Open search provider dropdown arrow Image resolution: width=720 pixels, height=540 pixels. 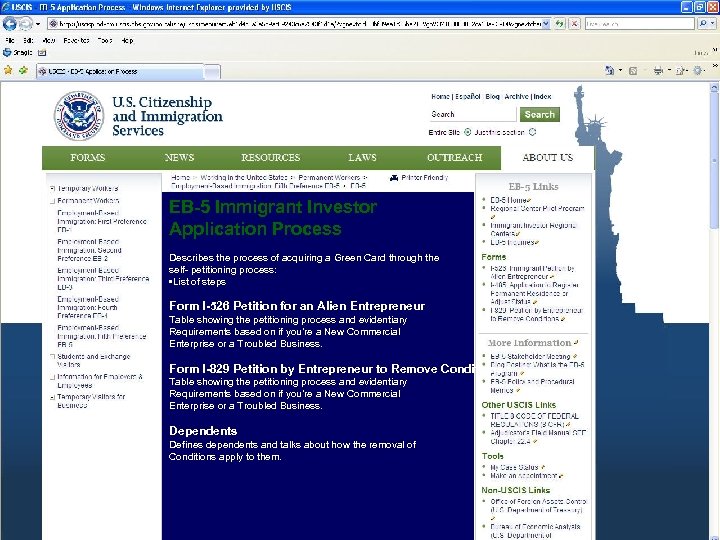click(713, 23)
